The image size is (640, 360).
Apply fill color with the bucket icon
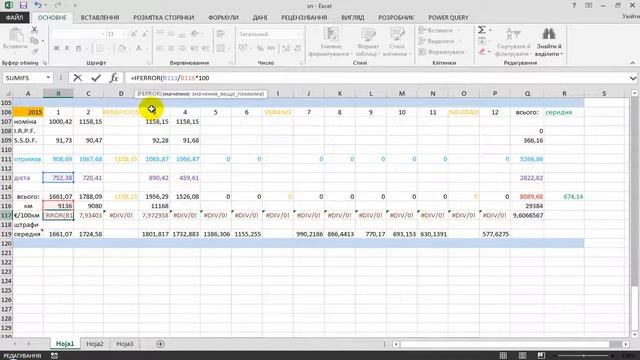pos(122,48)
